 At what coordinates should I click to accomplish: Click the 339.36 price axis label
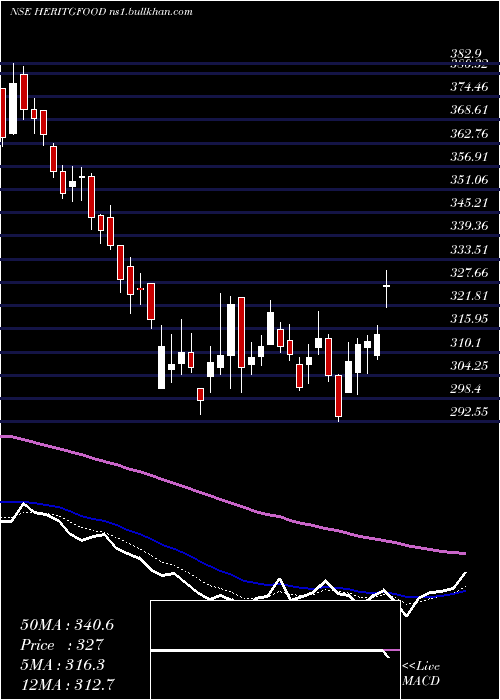point(469,226)
